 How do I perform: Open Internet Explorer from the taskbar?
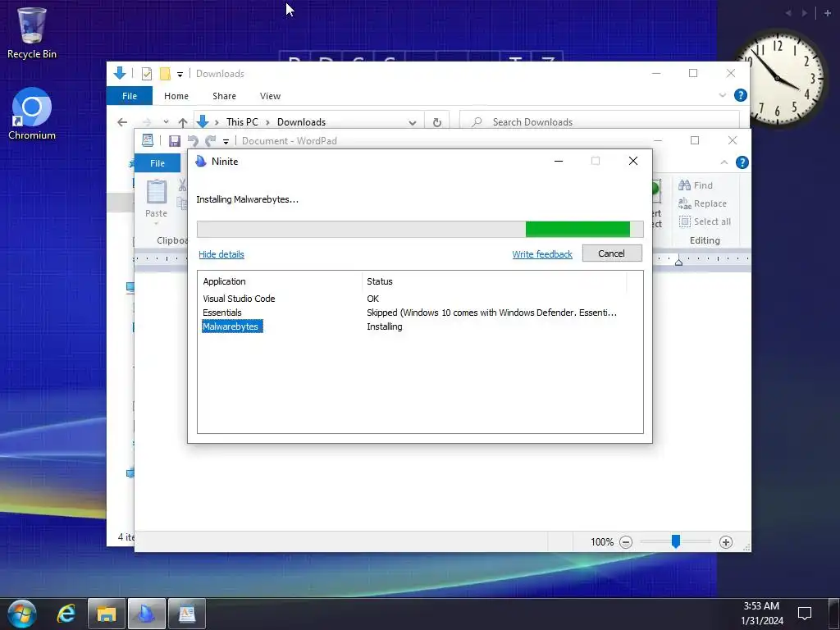(66, 614)
